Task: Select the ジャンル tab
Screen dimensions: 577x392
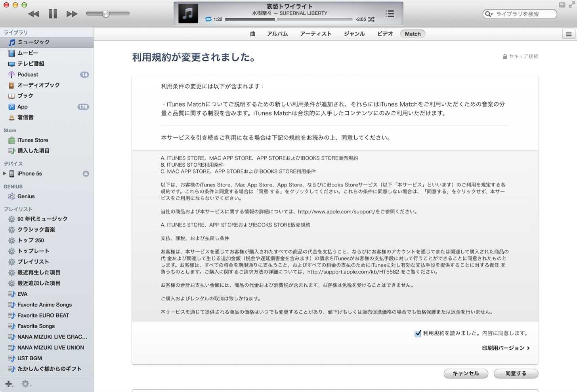Action: coord(354,34)
